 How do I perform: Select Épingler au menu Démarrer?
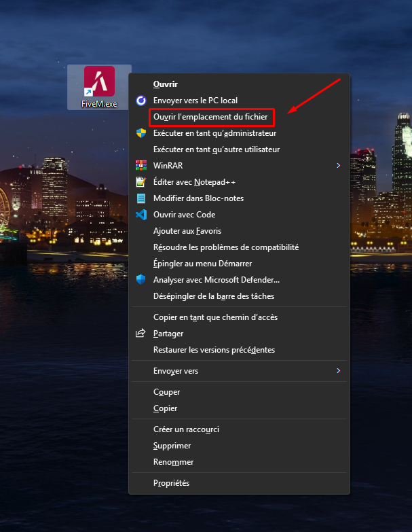click(202, 264)
